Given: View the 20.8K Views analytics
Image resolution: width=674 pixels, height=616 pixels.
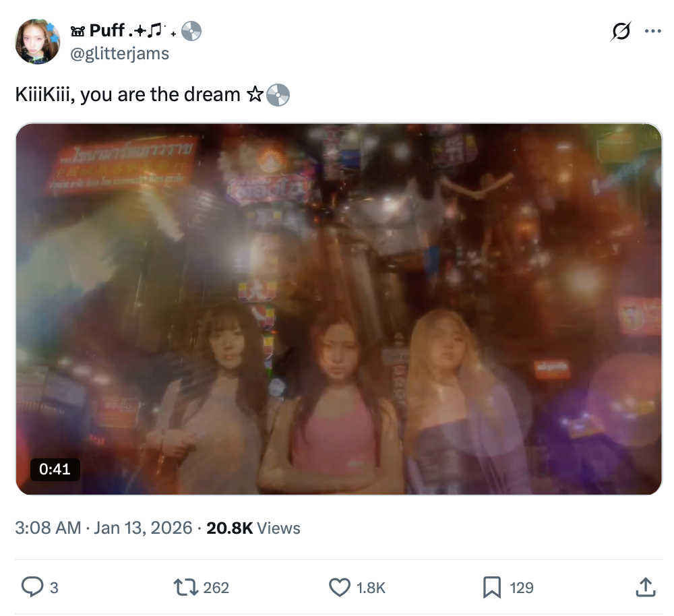Looking at the screenshot, I should coord(253,528).
